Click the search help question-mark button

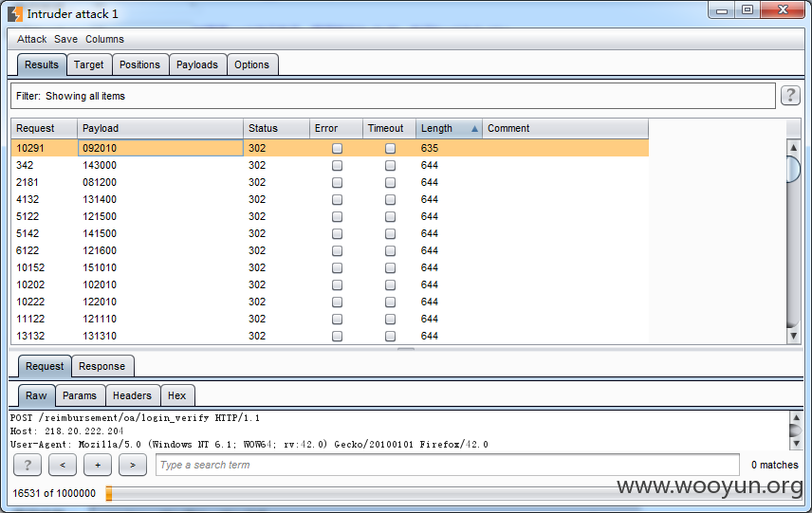[x=27, y=465]
